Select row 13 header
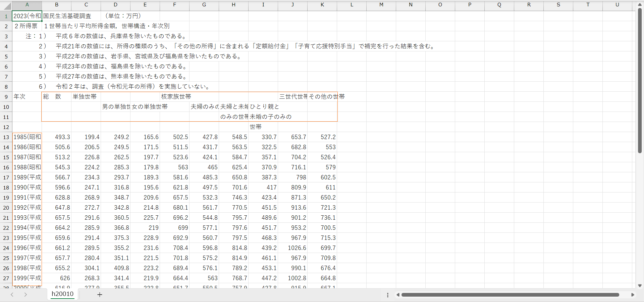 coord(6,137)
